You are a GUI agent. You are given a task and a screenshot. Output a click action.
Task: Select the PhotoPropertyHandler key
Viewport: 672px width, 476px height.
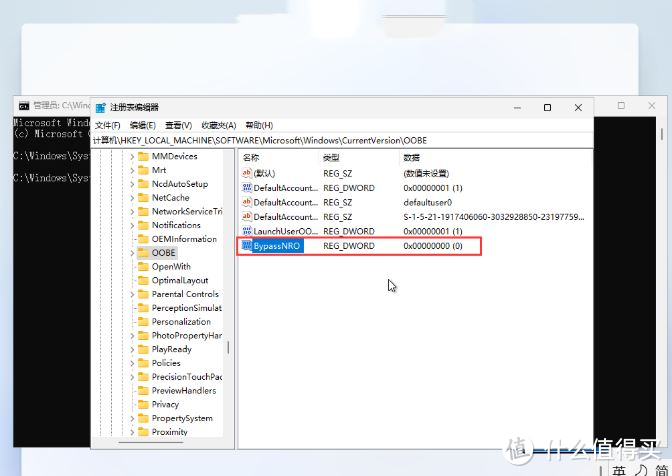point(187,335)
